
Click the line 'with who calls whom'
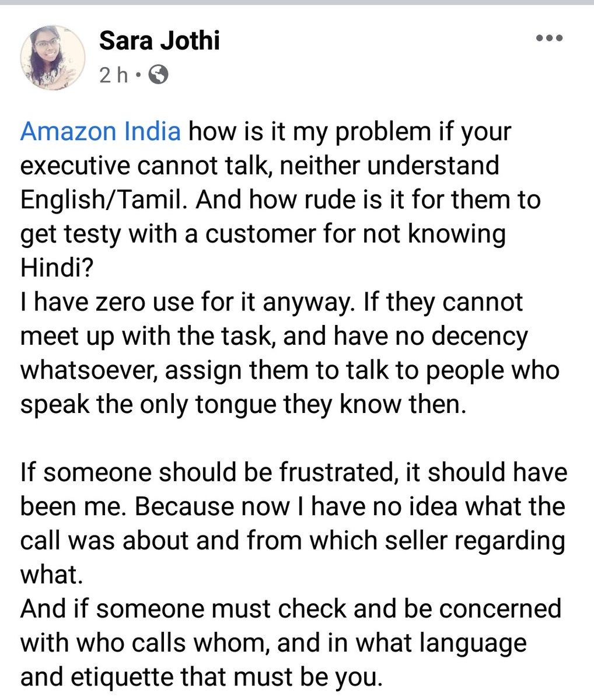[x=273, y=643]
